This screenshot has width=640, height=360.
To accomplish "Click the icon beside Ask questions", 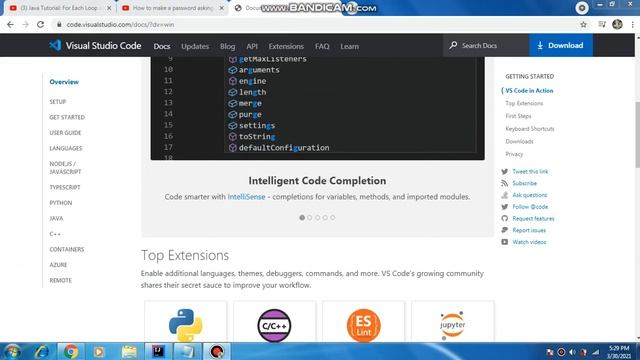I will (x=504, y=195).
